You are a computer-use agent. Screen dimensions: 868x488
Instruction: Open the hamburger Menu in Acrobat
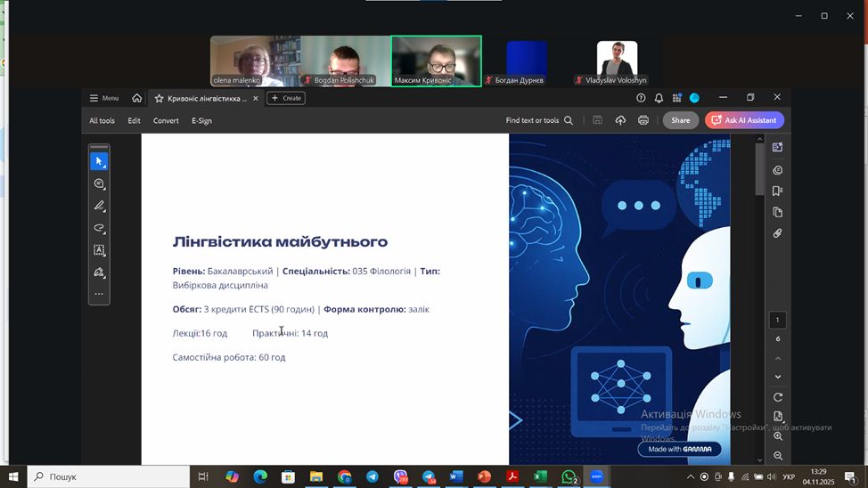[104, 98]
